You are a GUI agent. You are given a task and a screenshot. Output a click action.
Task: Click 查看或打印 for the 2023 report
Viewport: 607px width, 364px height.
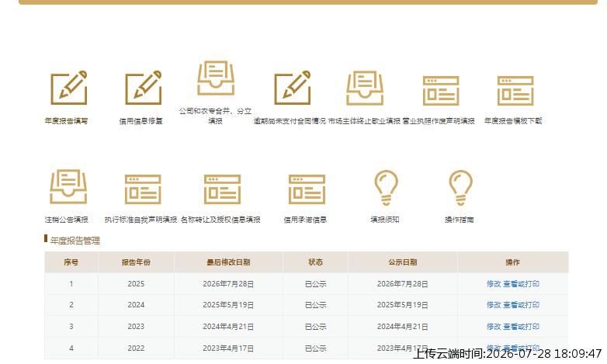click(x=521, y=327)
